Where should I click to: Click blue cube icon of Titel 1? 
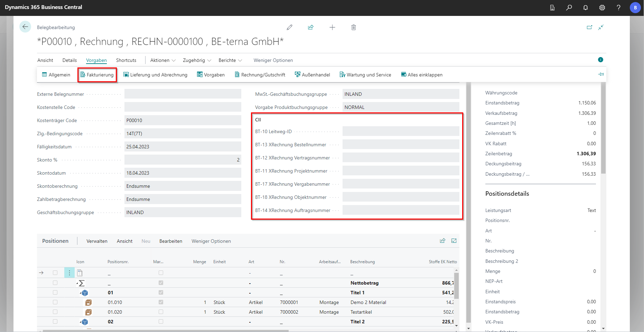click(85, 293)
